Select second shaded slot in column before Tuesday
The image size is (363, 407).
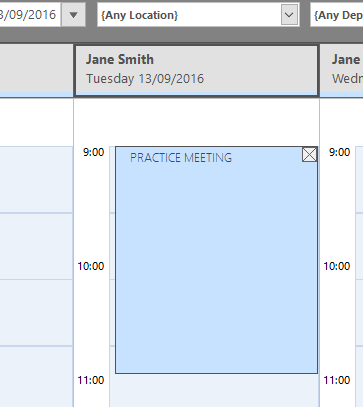[x=36, y=246]
